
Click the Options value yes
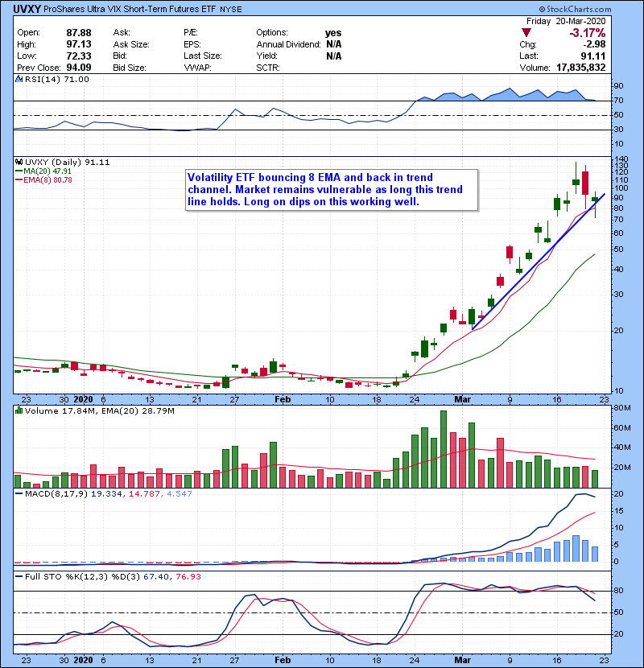pyautogui.click(x=333, y=33)
